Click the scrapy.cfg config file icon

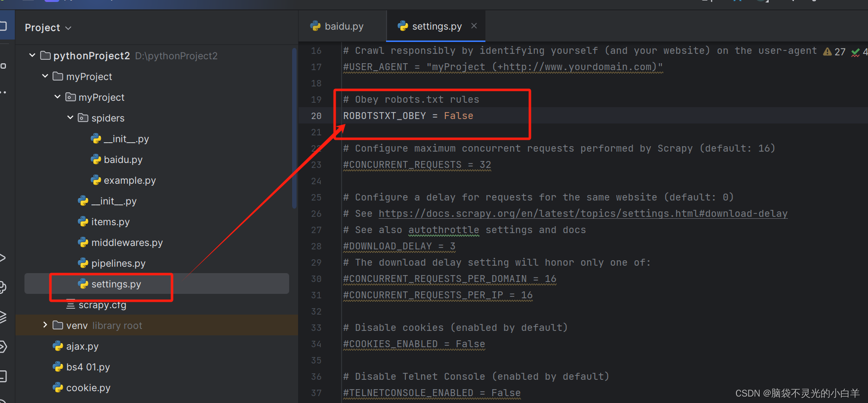tap(71, 305)
